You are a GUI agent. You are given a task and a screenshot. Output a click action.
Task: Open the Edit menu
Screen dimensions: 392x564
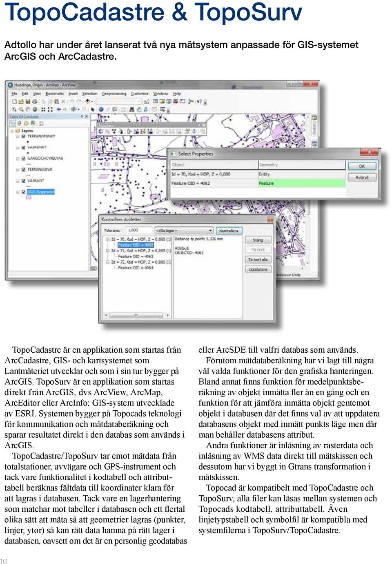(25, 94)
